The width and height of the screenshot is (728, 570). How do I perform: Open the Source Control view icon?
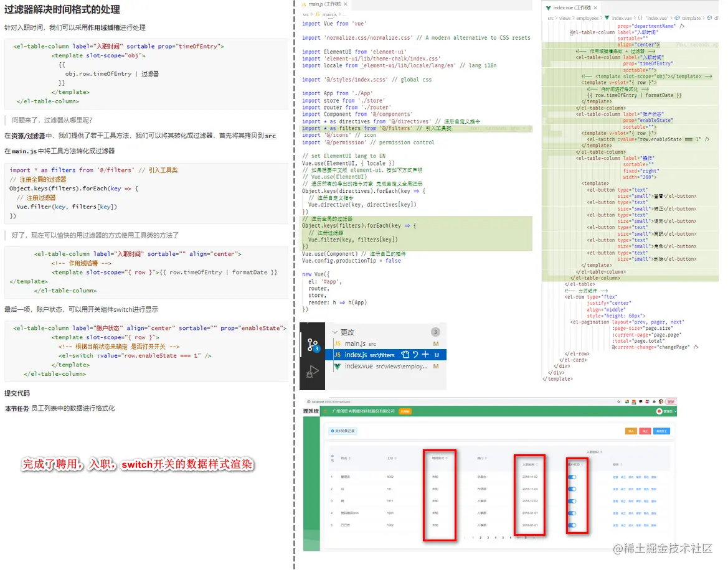313,345
